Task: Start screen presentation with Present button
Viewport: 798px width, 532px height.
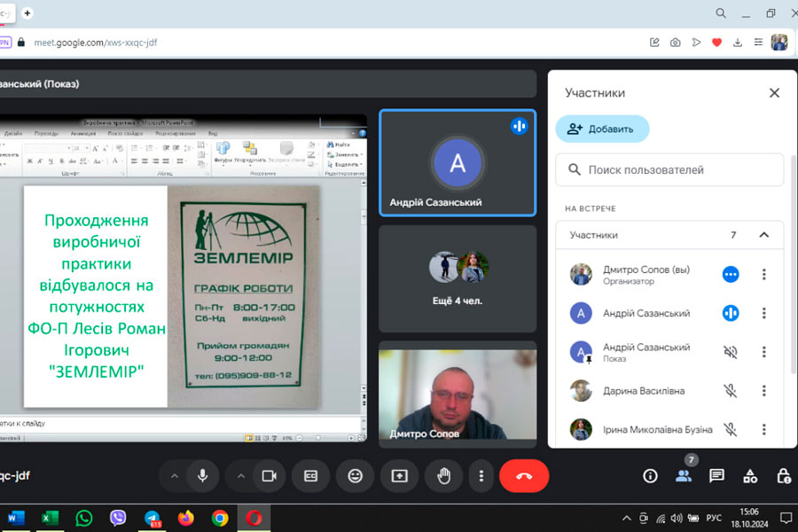Action: coord(399,476)
